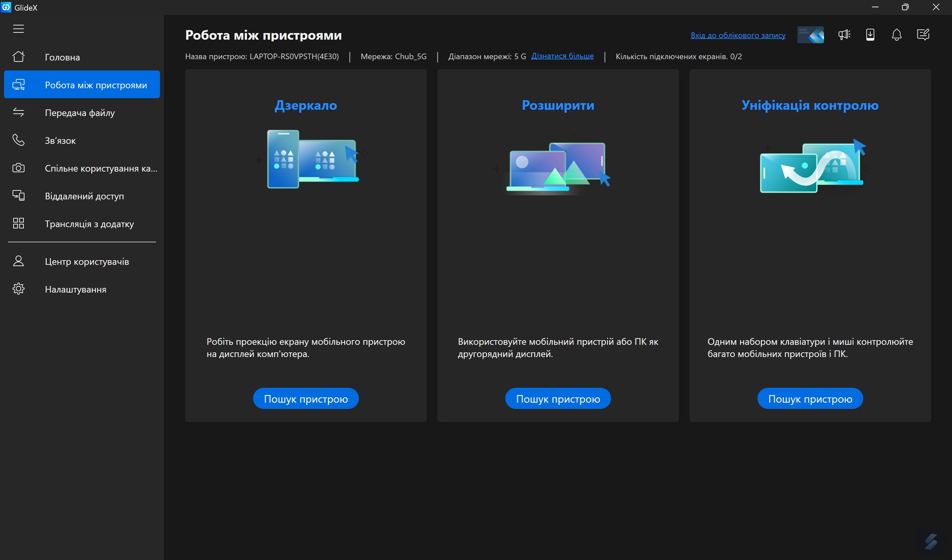Click the Вхід до облікового запису link
Screen dimensions: 952x560
tap(738, 35)
